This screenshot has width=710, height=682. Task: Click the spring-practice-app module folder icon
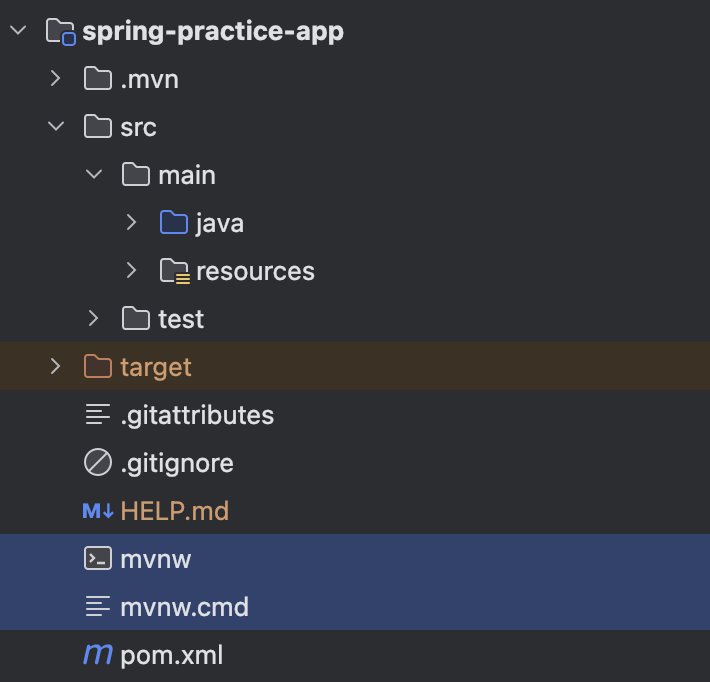click(62, 32)
